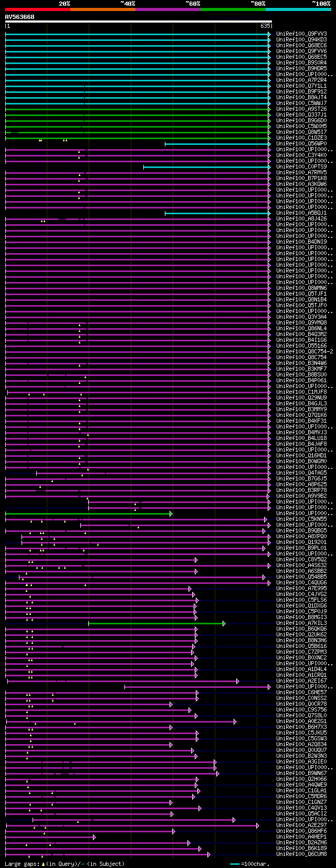Click the text UniRef100_B9F912
Image resolution: width=336 pixels, height=868 pixels.
[x=301, y=91]
